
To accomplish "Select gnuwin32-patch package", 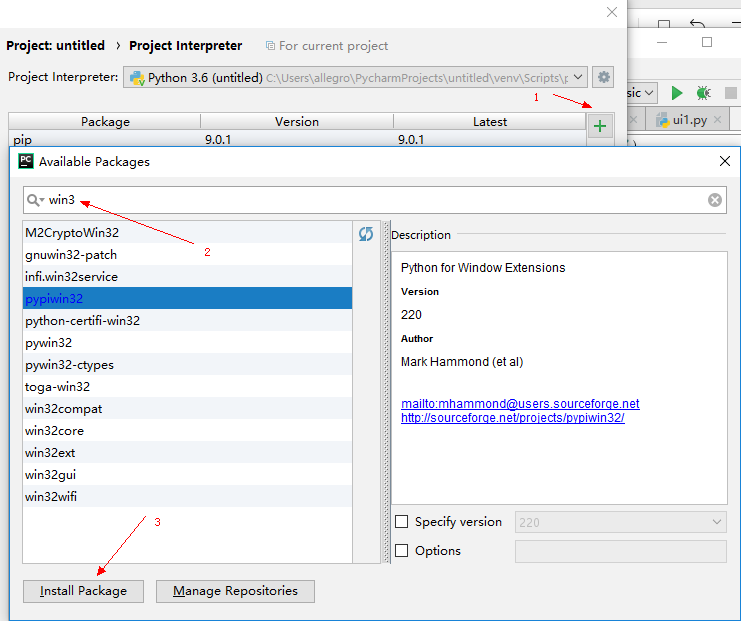I will pyautogui.click(x=187, y=255).
